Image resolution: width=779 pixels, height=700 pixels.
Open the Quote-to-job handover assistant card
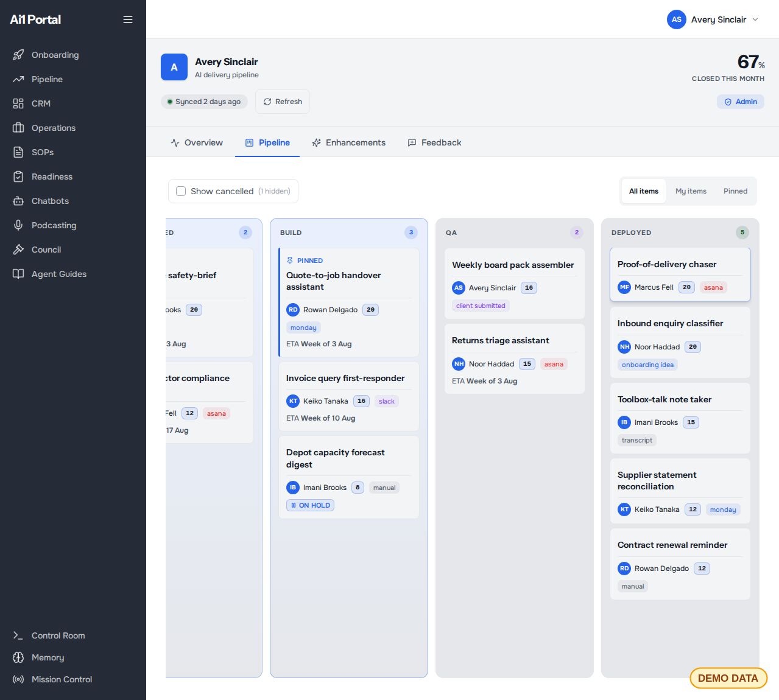coord(349,303)
